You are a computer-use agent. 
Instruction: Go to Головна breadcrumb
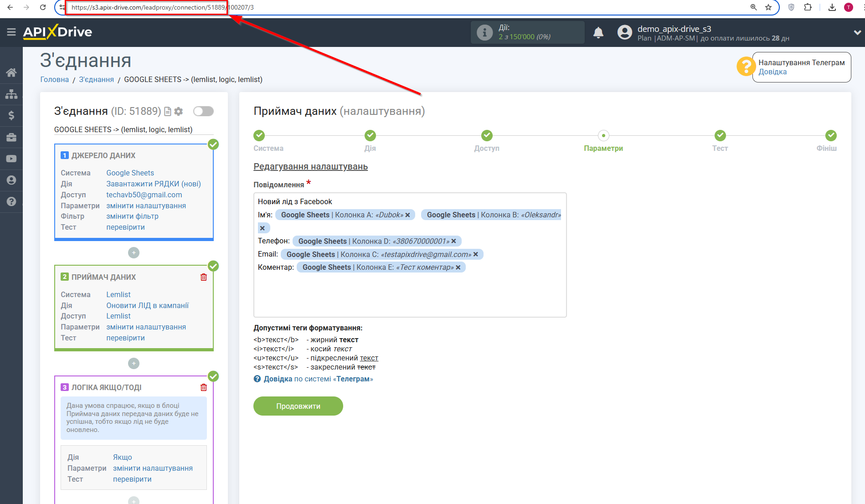(55, 79)
